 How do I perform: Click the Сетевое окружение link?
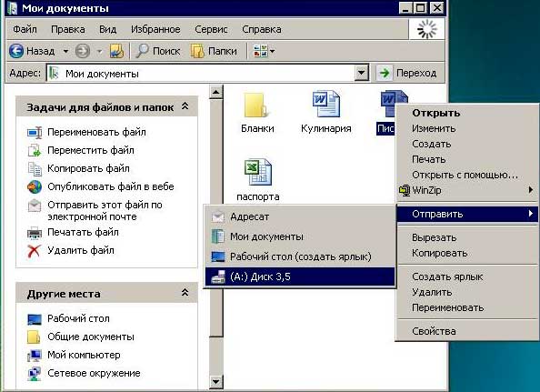point(94,374)
